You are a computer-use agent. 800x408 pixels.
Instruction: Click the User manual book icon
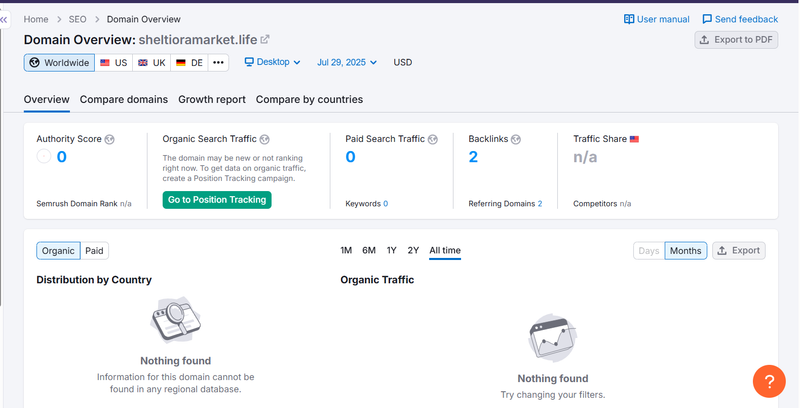point(629,19)
